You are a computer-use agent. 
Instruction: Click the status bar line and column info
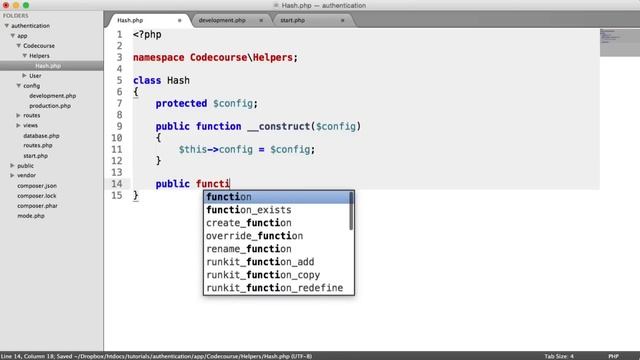(27, 356)
